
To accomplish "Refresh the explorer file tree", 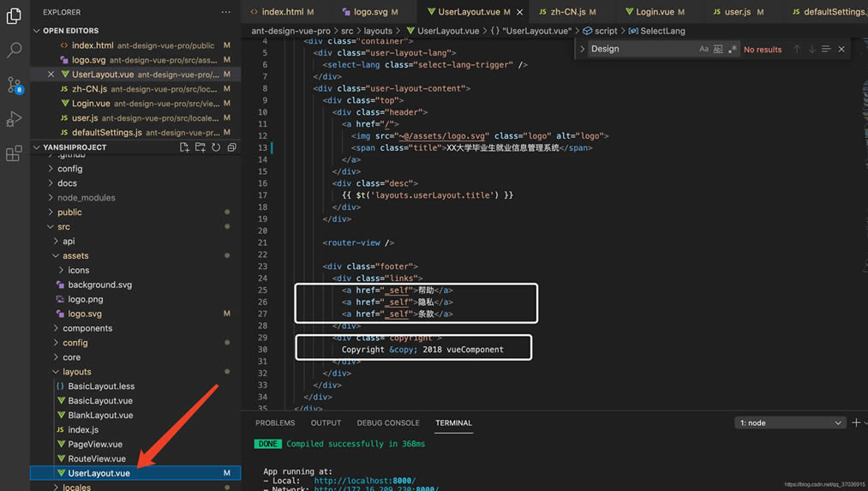I will [x=216, y=147].
